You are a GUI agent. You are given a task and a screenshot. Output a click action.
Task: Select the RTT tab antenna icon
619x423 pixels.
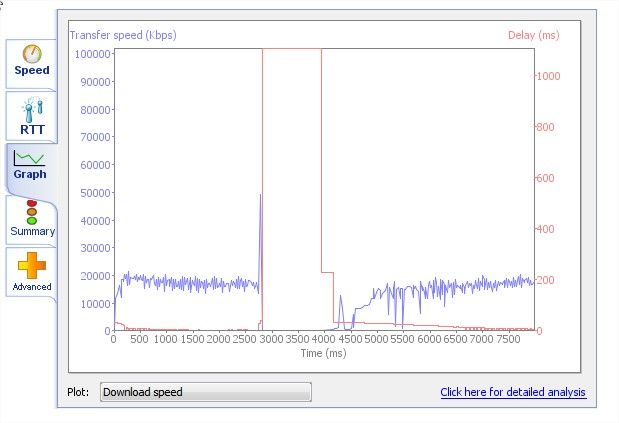(x=32, y=110)
